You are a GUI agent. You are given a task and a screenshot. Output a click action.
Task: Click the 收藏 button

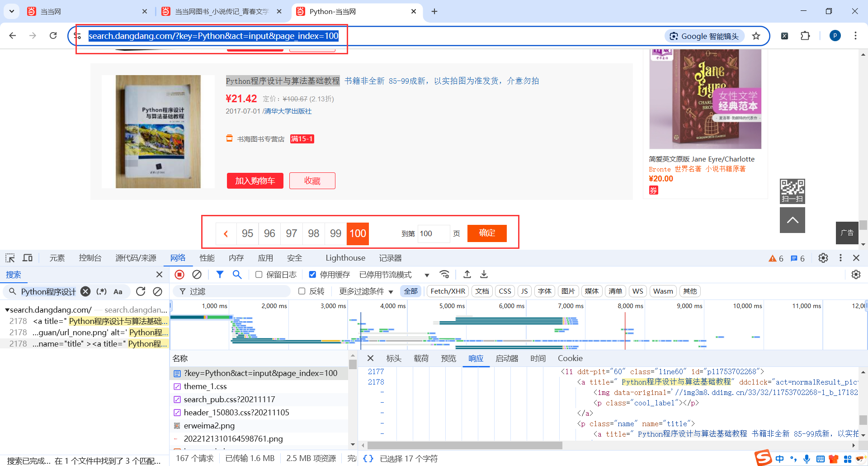[x=312, y=181]
